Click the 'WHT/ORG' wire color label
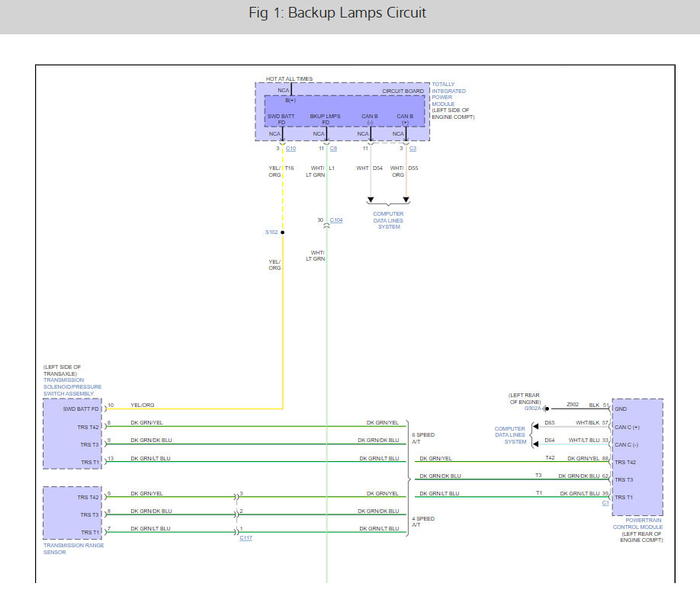The height and width of the screenshot is (609, 700). 397,171
